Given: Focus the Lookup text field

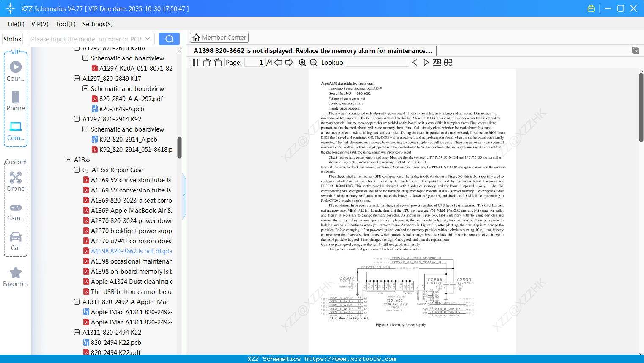Looking at the screenshot, I should pyautogui.click(x=377, y=63).
